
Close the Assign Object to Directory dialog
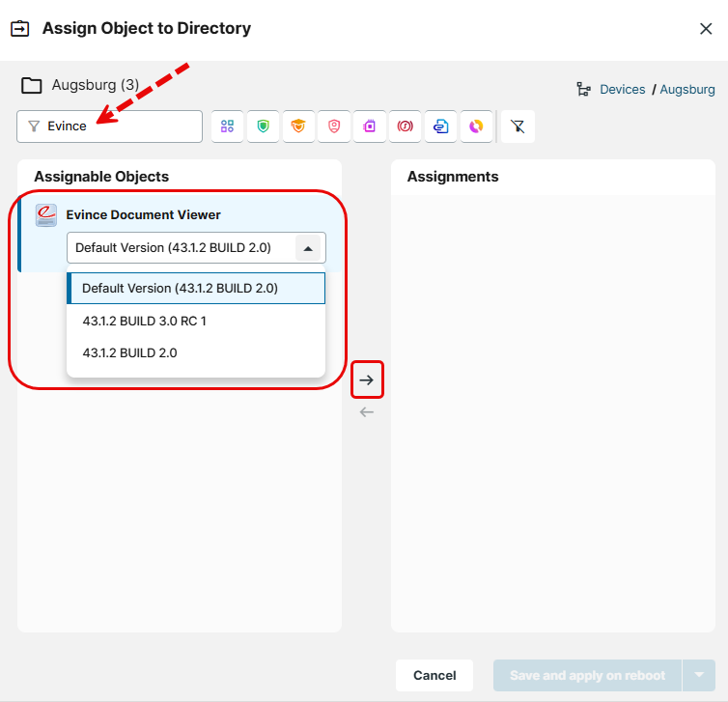coord(706,29)
